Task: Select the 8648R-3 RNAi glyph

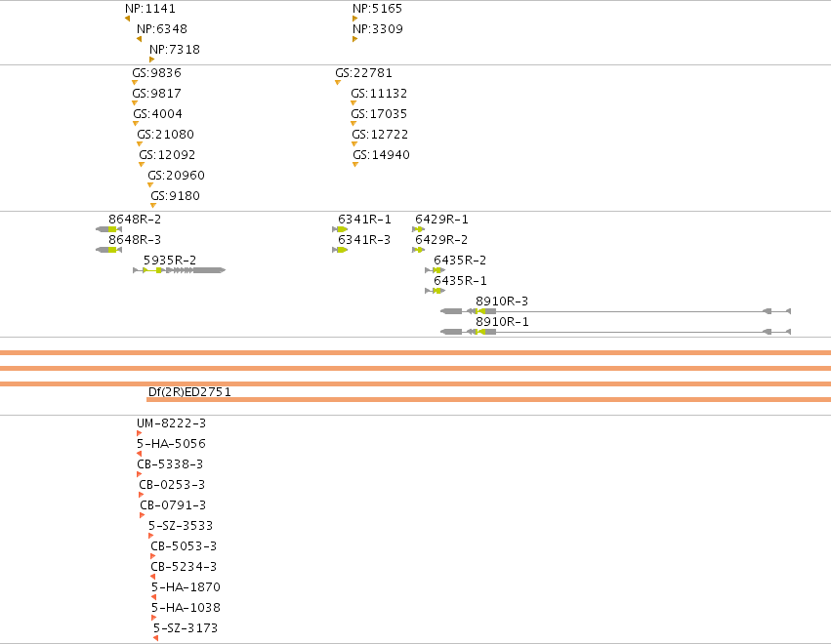Action: tap(108, 250)
